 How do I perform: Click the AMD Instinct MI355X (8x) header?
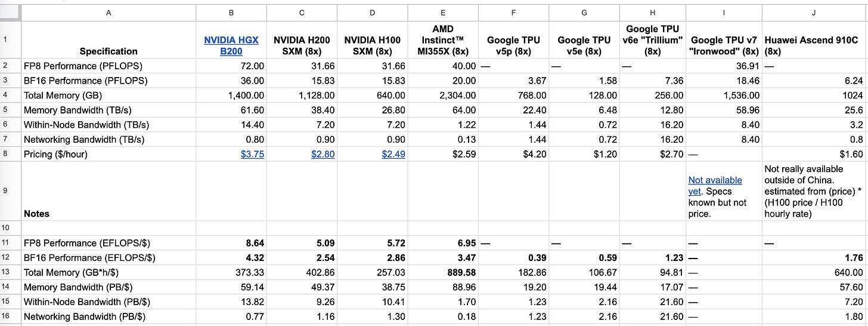tap(443, 40)
